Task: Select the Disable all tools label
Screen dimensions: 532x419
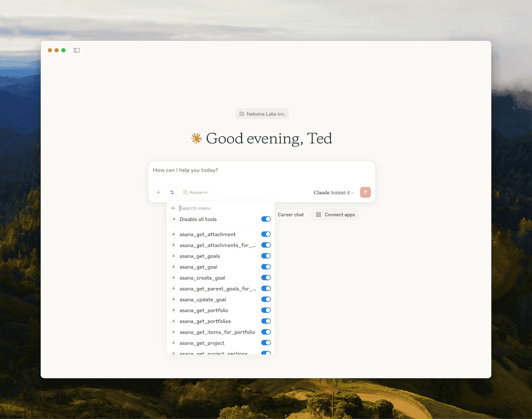Action: coord(198,219)
